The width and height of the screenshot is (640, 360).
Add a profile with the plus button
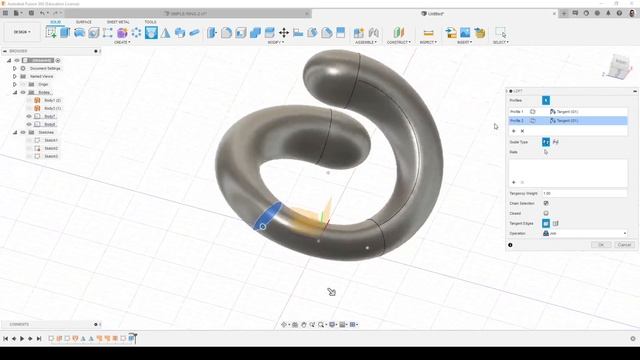coord(513,131)
